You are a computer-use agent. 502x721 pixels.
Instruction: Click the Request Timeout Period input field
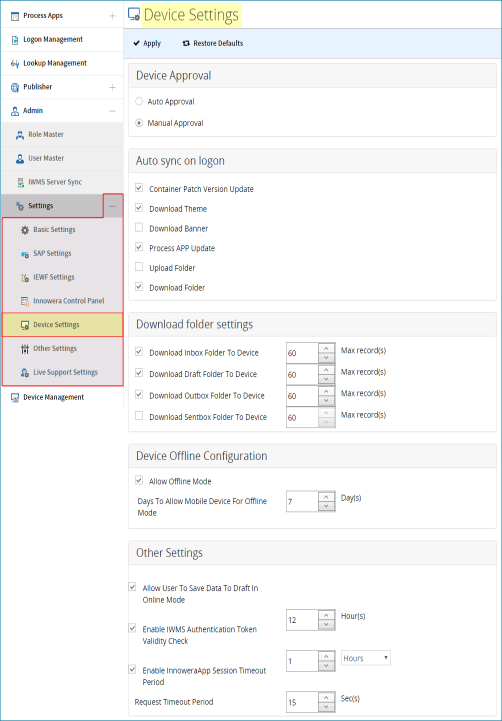[302, 702]
